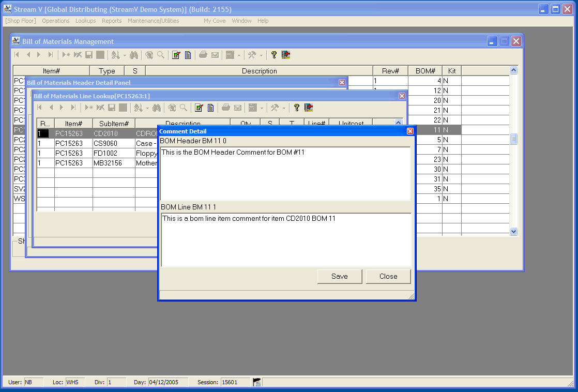The image size is (578, 392).
Task: Click delete record icon in Line Lookup toolbar
Action: 101,108
